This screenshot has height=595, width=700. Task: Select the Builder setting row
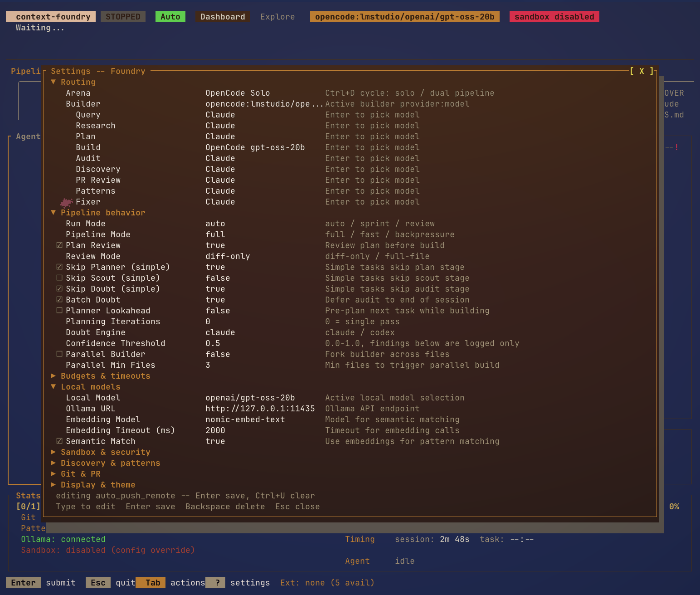(x=349, y=104)
